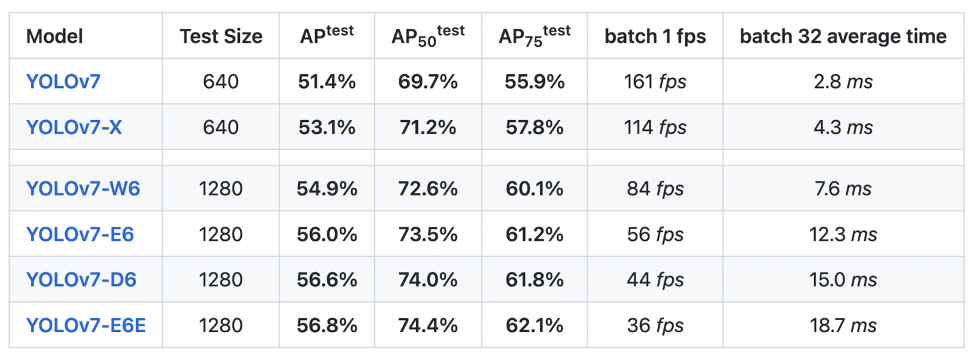Visit the YOLOv7-D6 link

(x=81, y=280)
